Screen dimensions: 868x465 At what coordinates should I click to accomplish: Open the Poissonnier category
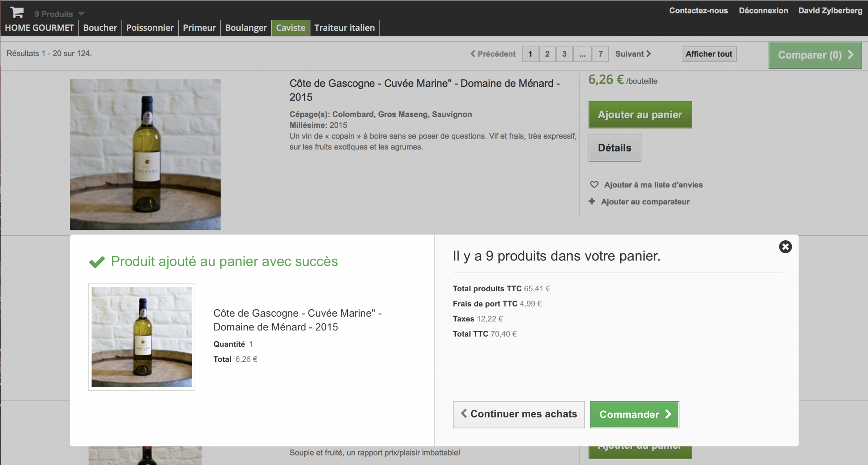point(150,28)
